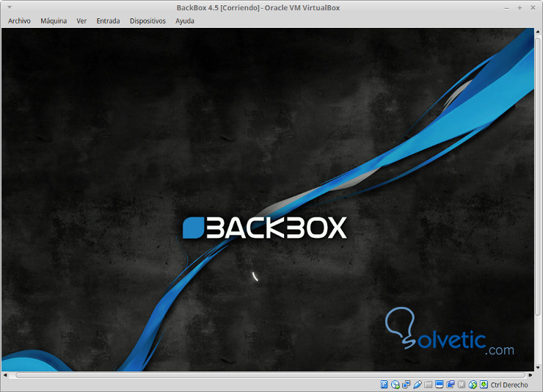Click the scroll down arrow
Viewport: 543px width, 392px height.
[x=538, y=368]
